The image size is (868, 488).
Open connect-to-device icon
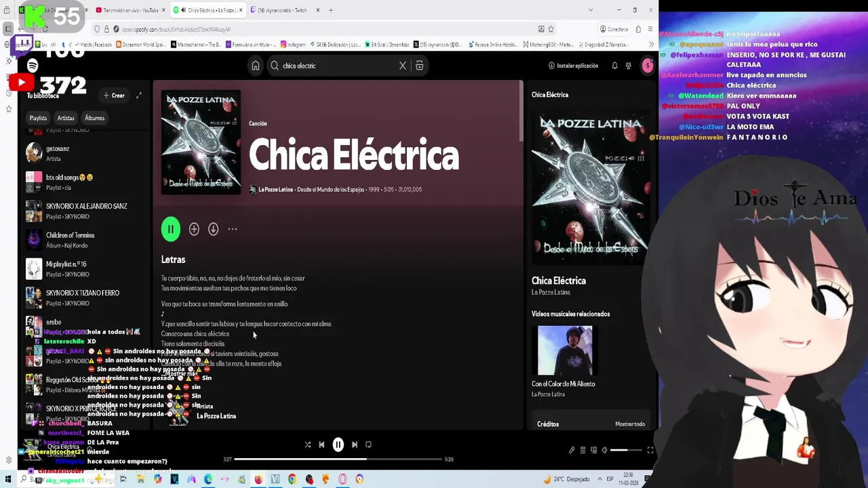(593, 450)
